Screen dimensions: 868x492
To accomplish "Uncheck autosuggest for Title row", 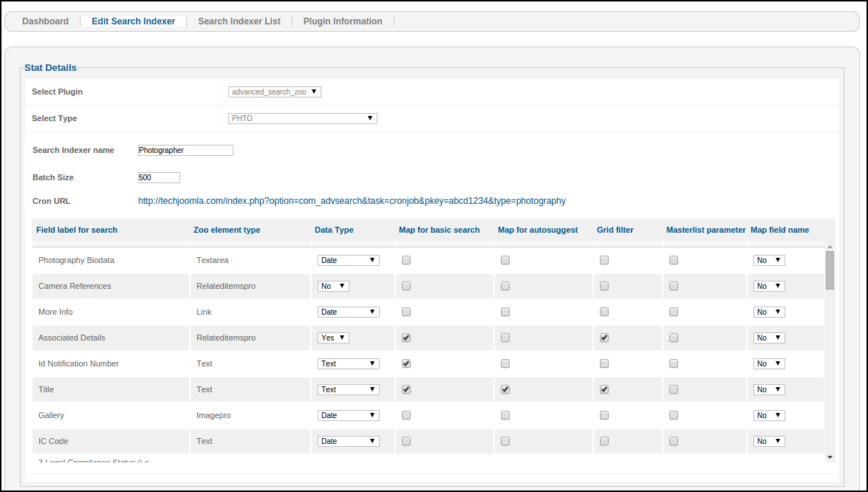I will click(505, 389).
